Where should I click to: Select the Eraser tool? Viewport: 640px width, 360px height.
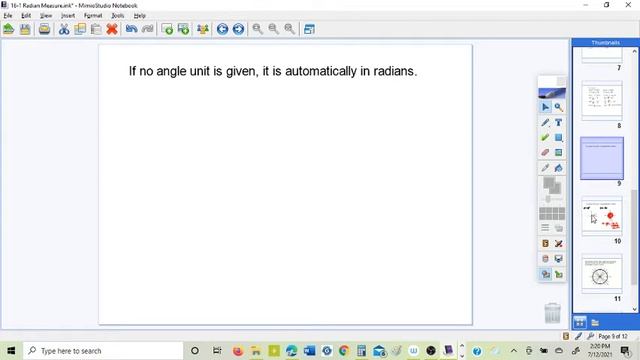pyautogui.click(x=545, y=153)
